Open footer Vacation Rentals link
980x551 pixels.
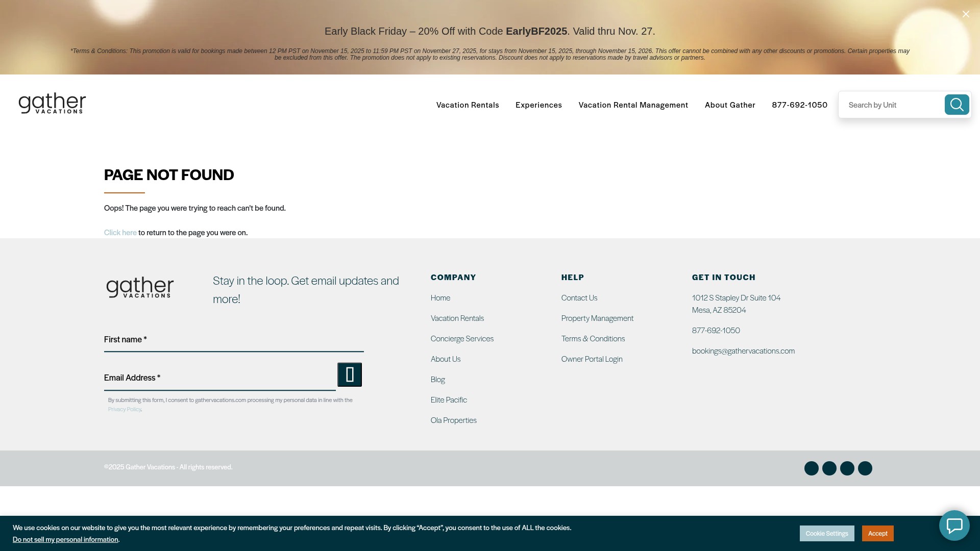click(x=457, y=318)
